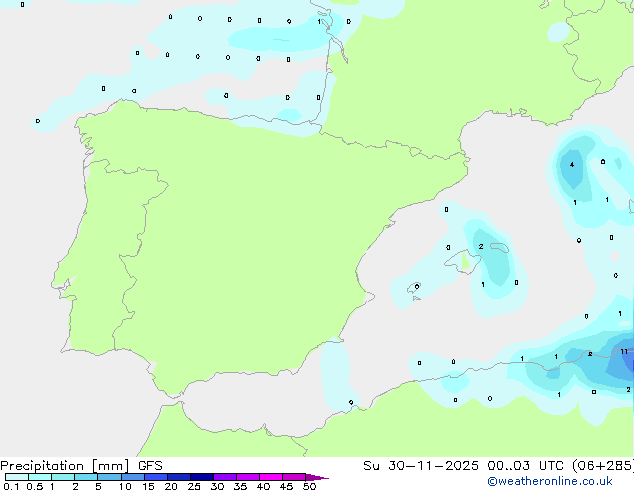
Task: Pick the legend swatch between 5 and 10
Action: (x=109, y=477)
